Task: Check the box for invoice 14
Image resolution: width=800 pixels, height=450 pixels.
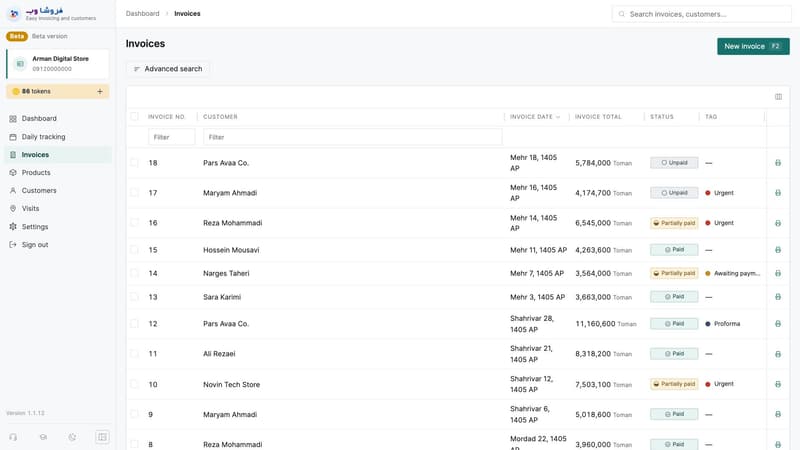Action: (x=134, y=273)
